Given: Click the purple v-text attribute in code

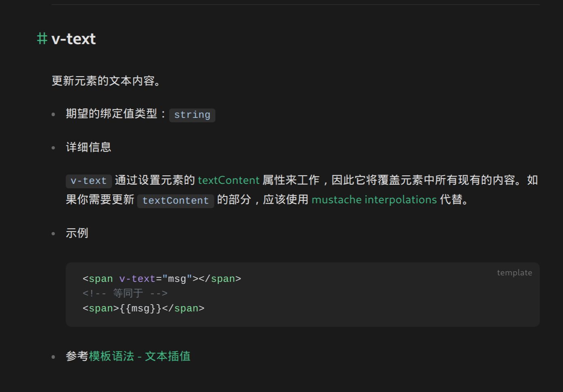Looking at the screenshot, I should pos(137,279).
